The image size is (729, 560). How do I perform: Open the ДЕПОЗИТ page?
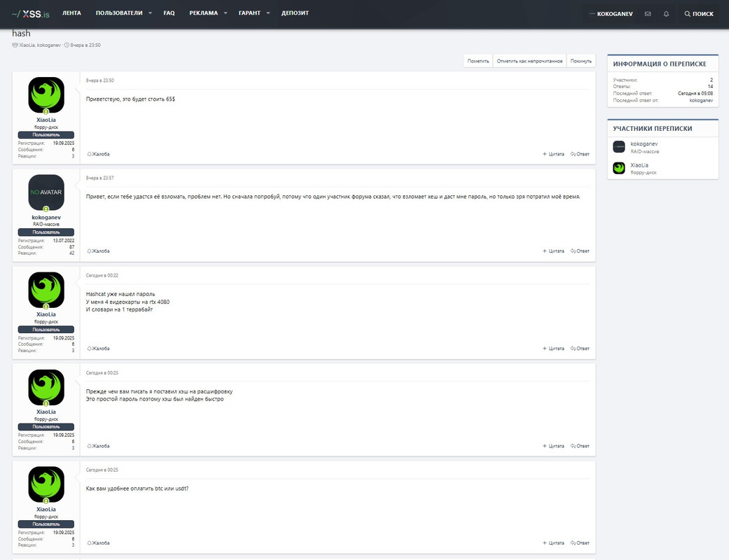(296, 13)
